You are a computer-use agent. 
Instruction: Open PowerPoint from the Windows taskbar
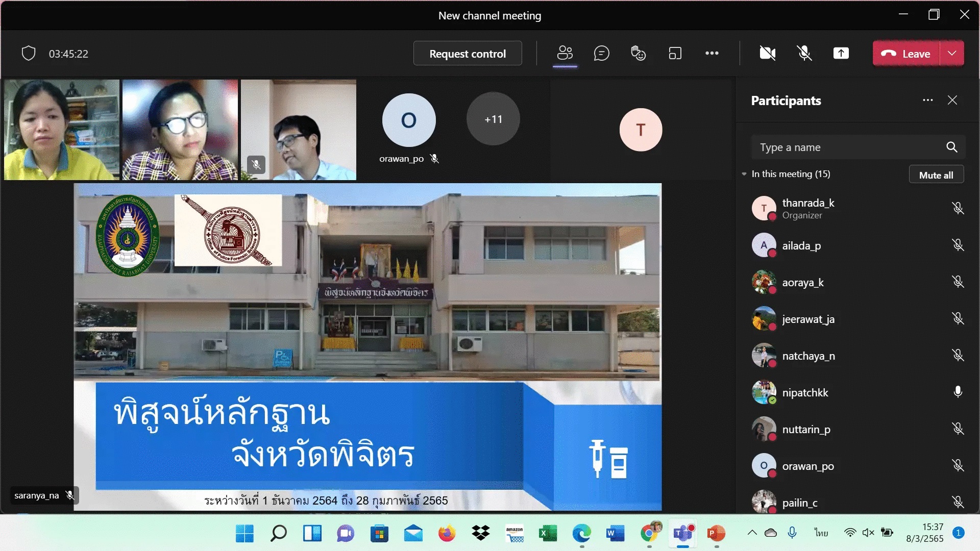tap(716, 534)
